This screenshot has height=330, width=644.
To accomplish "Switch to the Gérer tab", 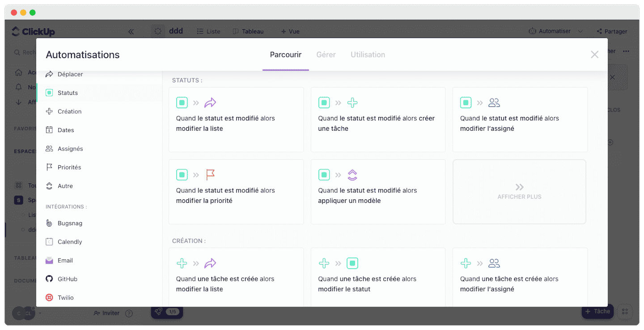I will tap(326, 55).
